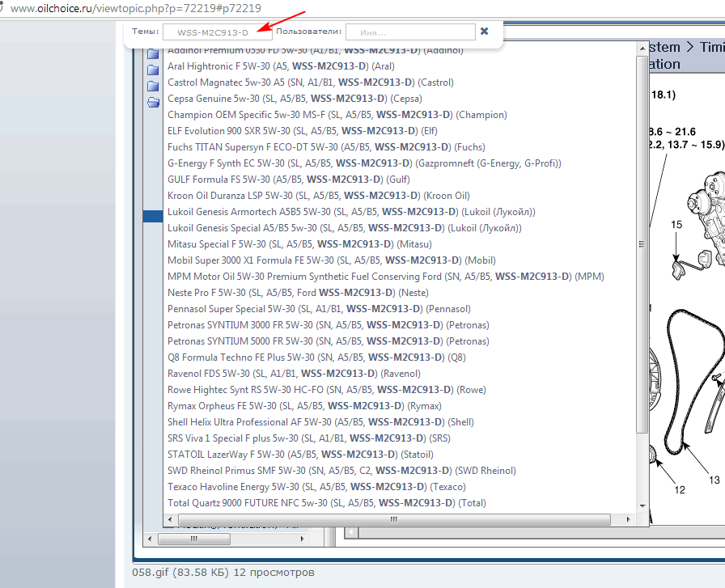Image resolution: width=725 pixels, height=588 pixels.
Task: Select Kroon Oil Duranza LSP 5W-30 result
Action: 319,196
